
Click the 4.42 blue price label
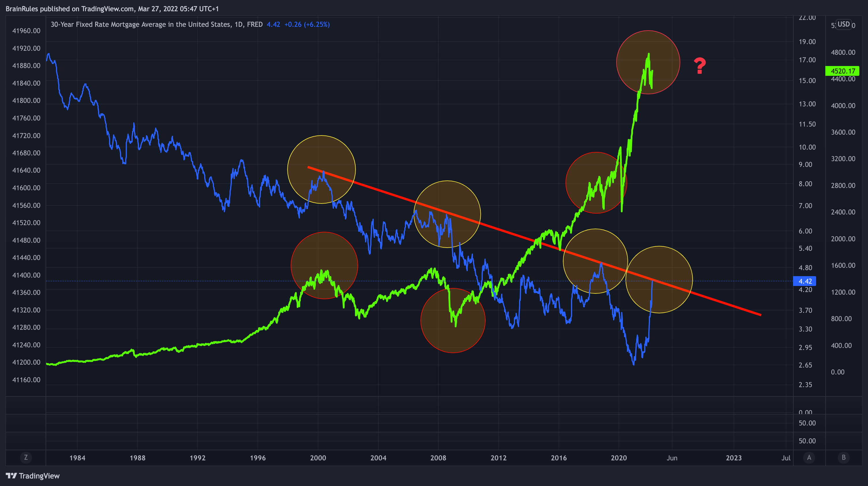click(x=805, y=281)
